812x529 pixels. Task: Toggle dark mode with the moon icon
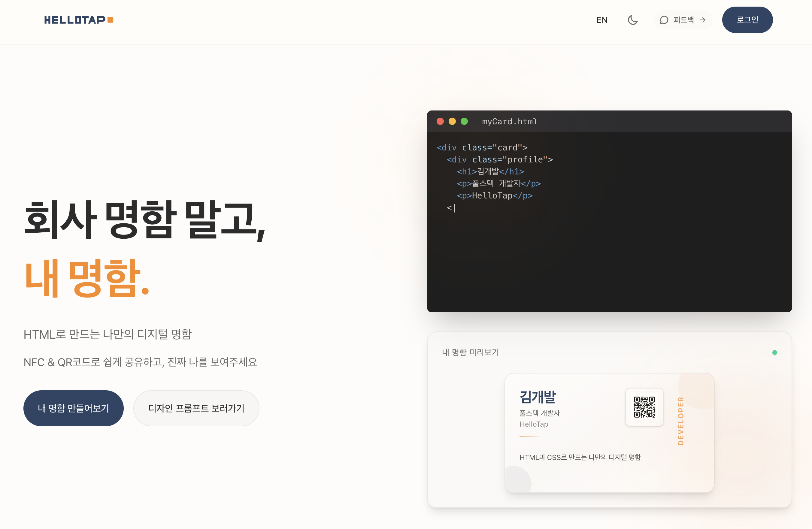pyautogui.click(x=633, y=20)
